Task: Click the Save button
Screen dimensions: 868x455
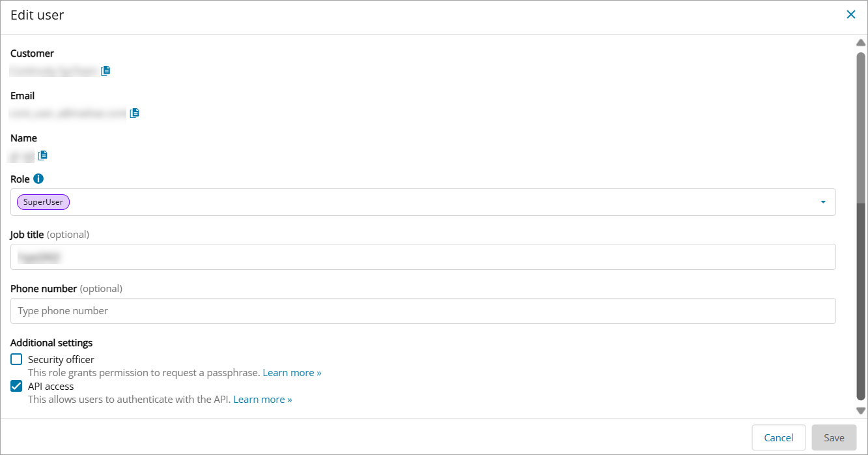Action: click(x=833, y=437)
